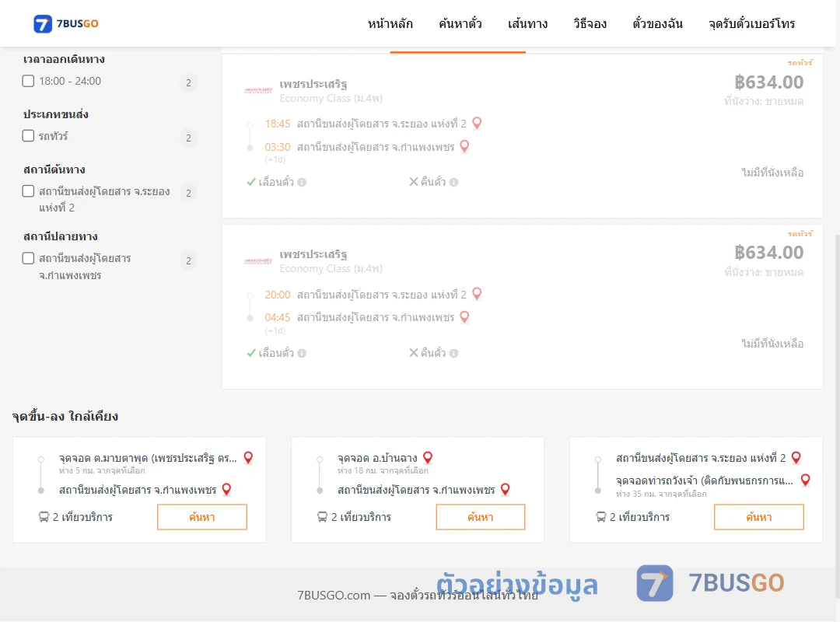Open เส้นทาง navigation item

527,23
